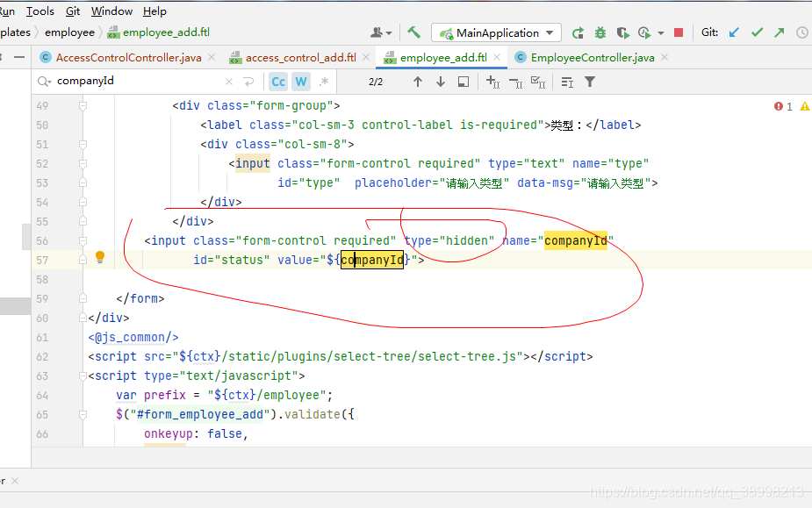Click the yellow intention light bulb

[x=100, y=257]
